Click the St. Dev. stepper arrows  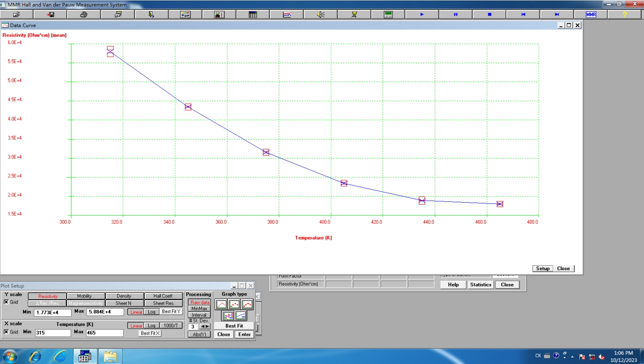click(x=205, y=327)
